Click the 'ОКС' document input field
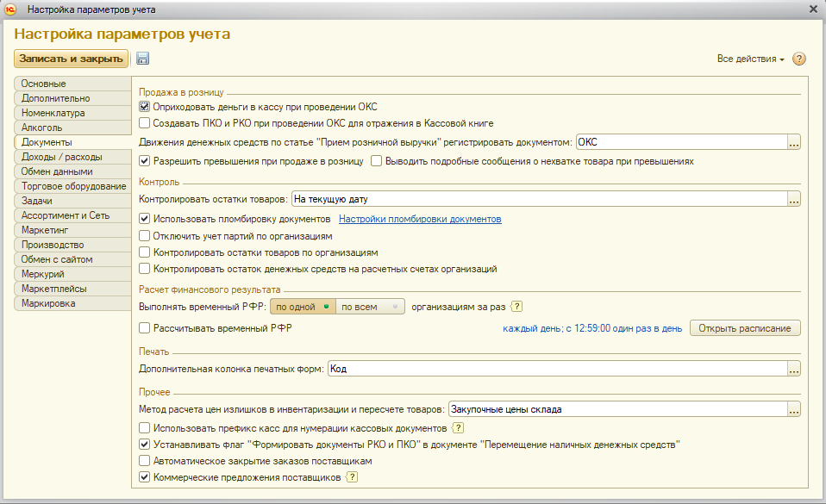Image resolution: width=826 pixels, height=504 pixels. click(682, 142)
